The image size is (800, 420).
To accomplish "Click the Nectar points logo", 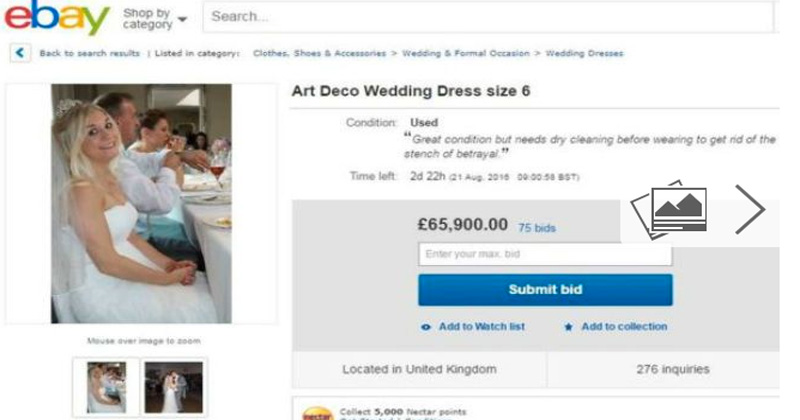I will coord(317,413).
